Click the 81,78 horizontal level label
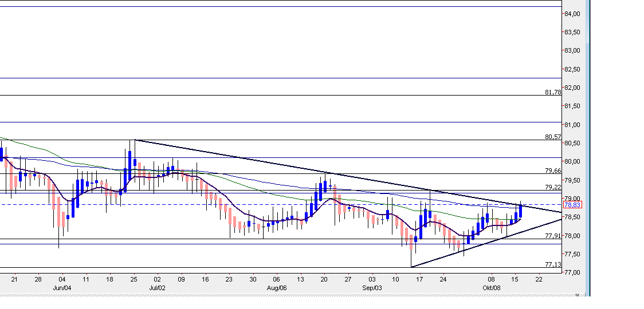The image size is (644, 309). [553, 92]
